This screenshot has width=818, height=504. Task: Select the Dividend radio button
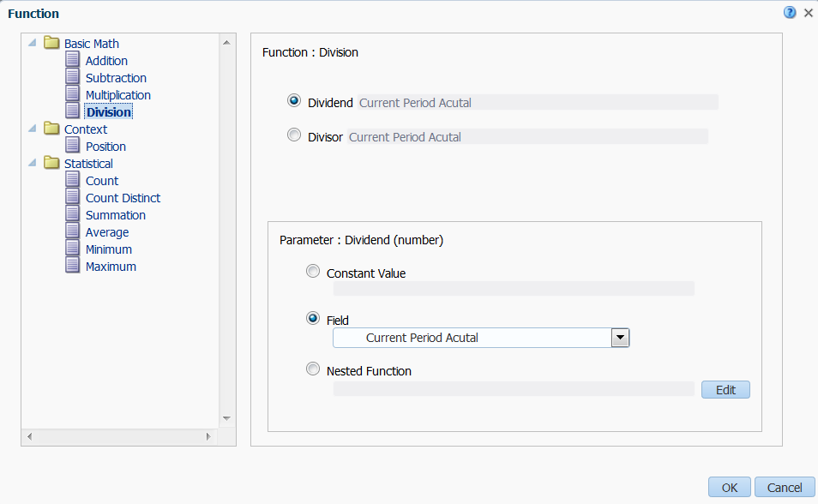click(x=294, y=100)
